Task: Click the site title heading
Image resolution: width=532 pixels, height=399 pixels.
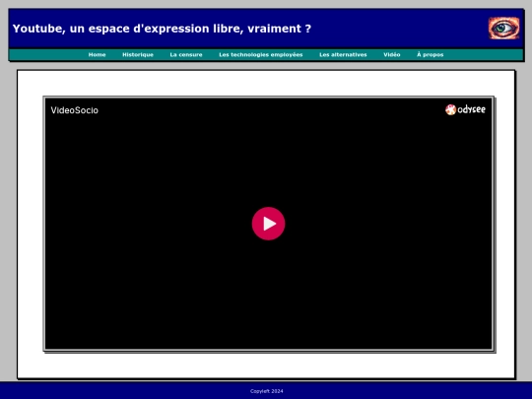Action: [x=162, y=29]
